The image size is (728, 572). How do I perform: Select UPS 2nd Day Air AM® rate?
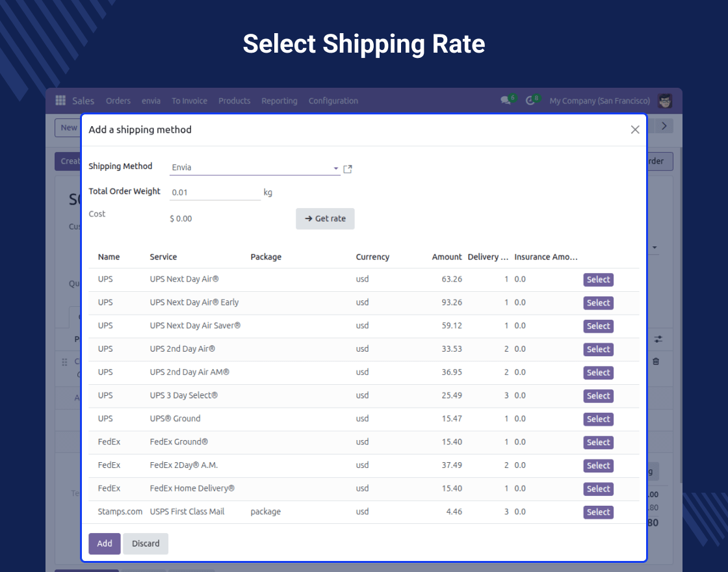point(598,372)
